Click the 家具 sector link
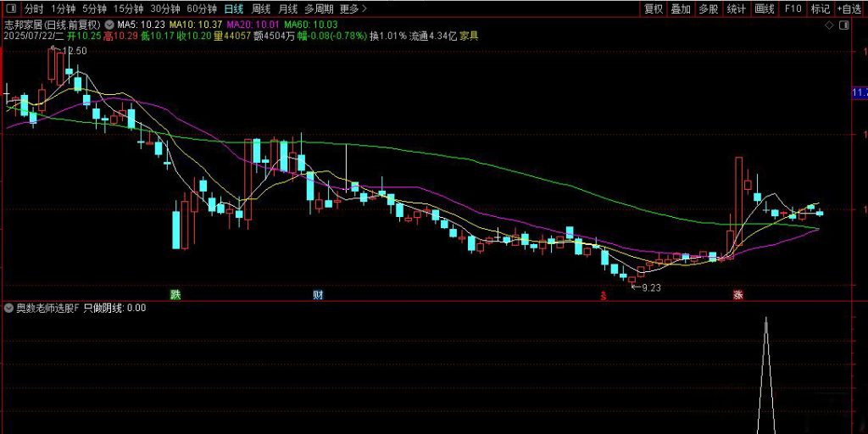 pos(469,36)
